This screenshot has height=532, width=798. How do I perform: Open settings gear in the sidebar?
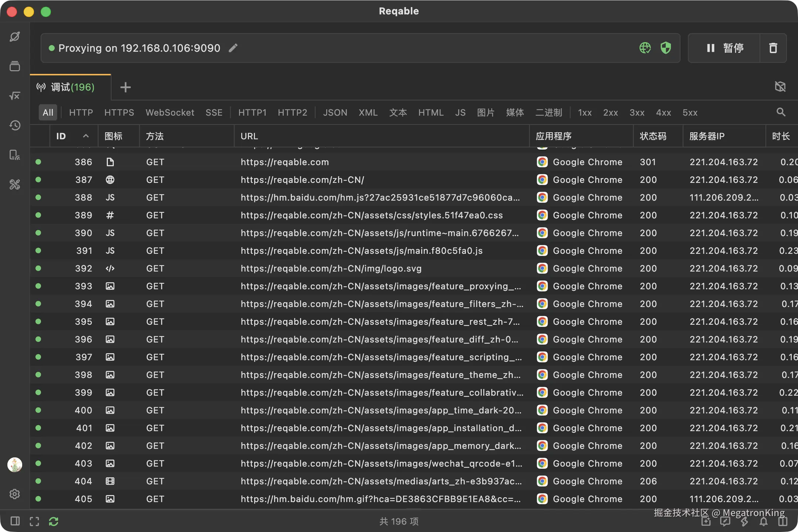[15, 494]
